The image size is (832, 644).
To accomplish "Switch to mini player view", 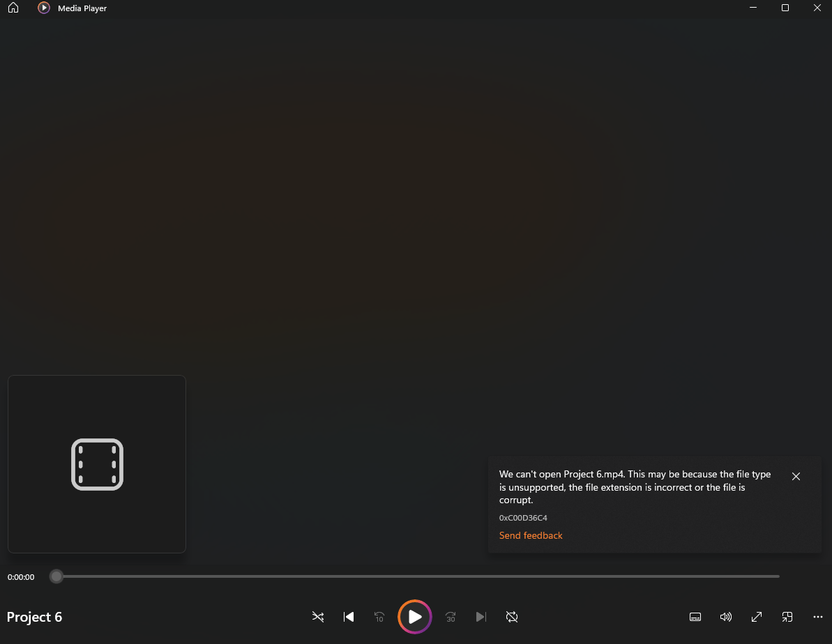I will click(787, 617).
